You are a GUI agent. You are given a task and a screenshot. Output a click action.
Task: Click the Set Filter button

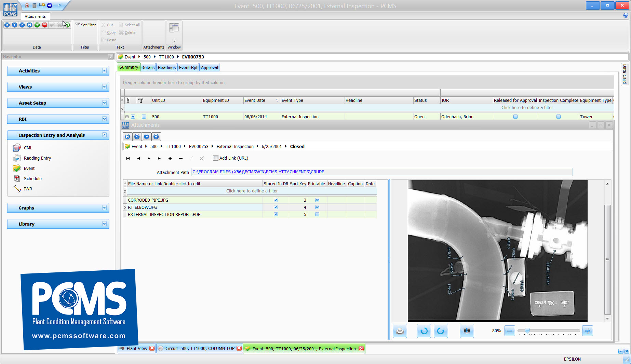coord(85,25)
